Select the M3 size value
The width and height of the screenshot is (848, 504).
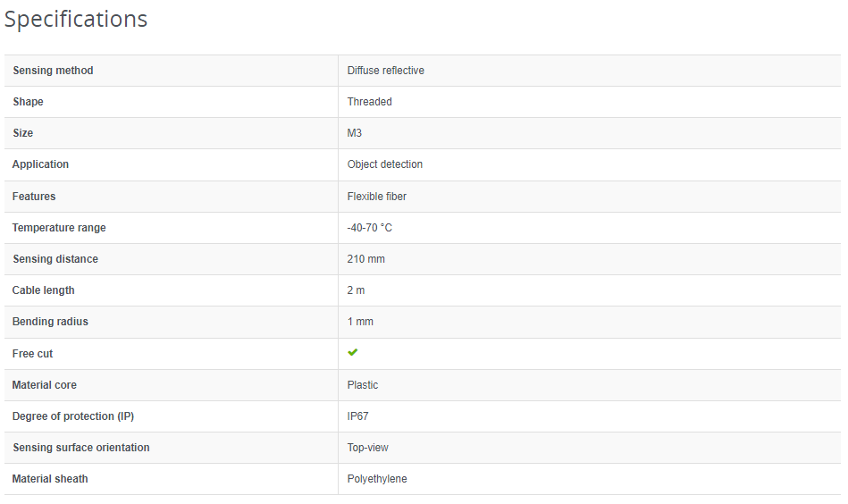(355, 133)
